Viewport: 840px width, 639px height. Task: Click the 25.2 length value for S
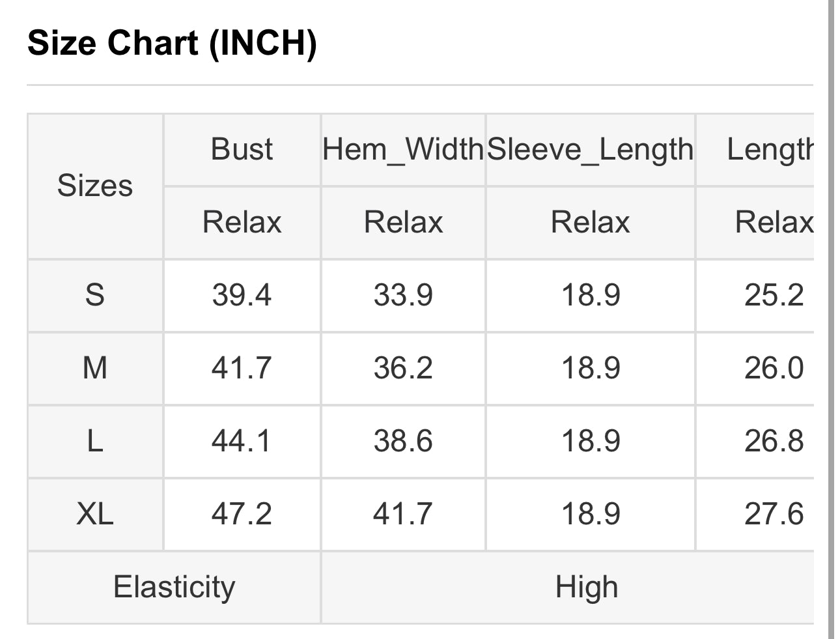click(774, 295)
